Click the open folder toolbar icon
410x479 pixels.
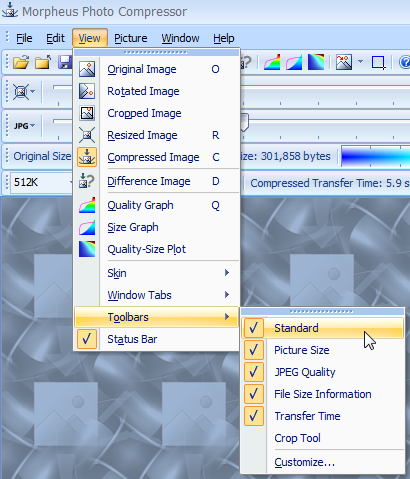(x=21, y=62)
